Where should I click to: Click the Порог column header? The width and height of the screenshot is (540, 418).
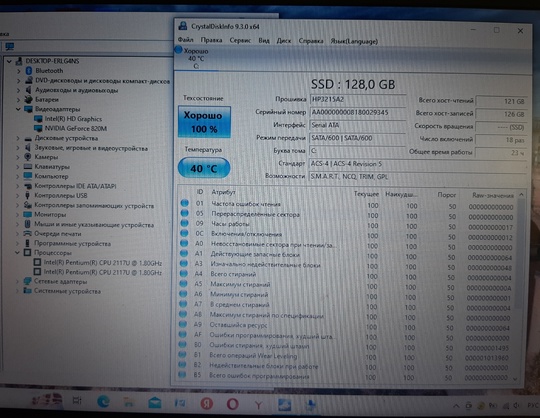click(x=447, y=195)
